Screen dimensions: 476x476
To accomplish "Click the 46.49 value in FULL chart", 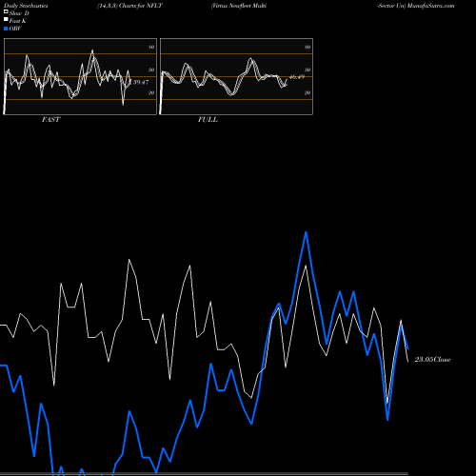I will click(297, 77).
